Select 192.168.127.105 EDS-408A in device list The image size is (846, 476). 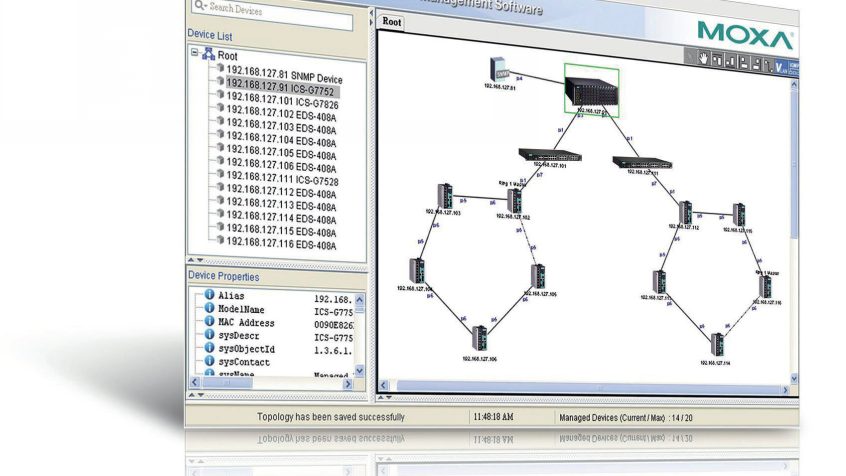click(281, 153)
